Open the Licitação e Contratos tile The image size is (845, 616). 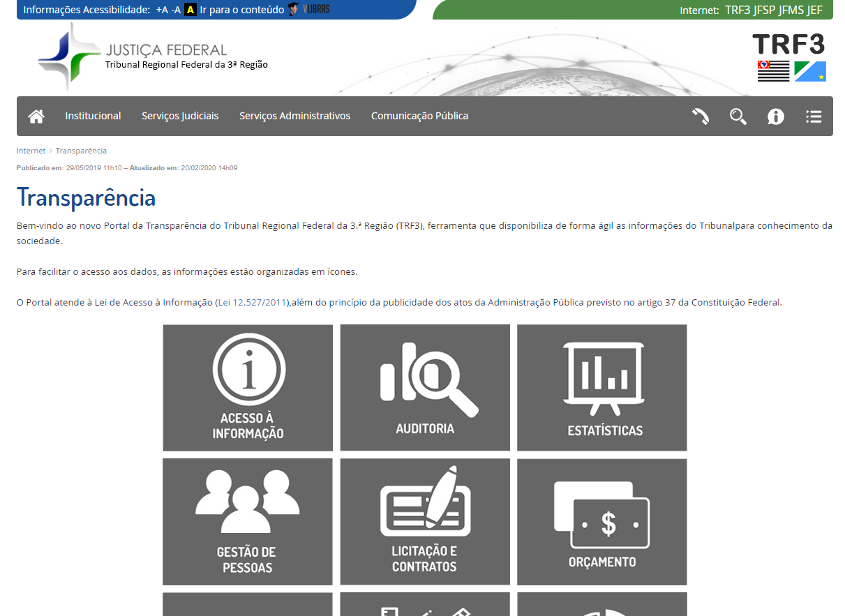point(425,522)
